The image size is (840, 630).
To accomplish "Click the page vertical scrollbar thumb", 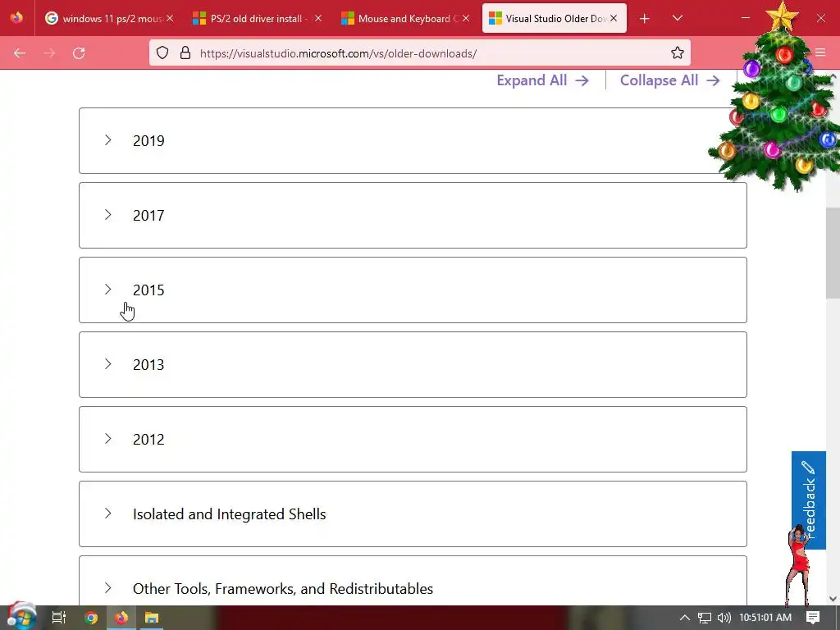I will coord(833,253).
